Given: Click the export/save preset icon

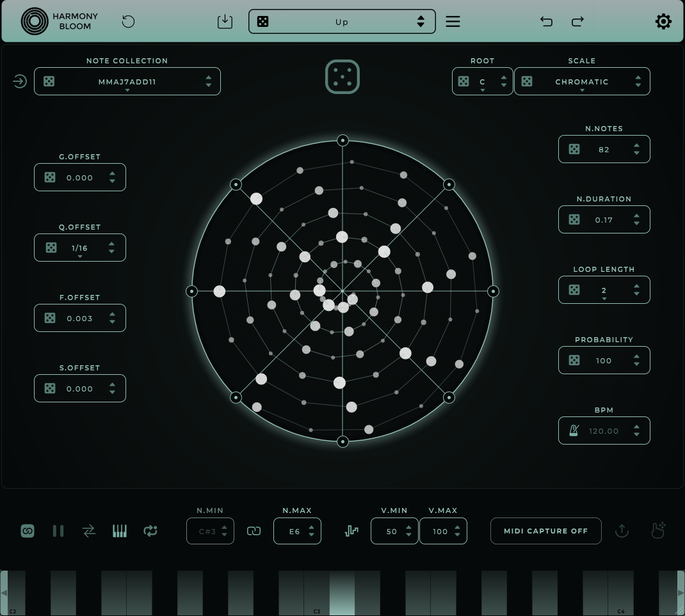Looking at the screenshot, I should (x=225, y=21).
